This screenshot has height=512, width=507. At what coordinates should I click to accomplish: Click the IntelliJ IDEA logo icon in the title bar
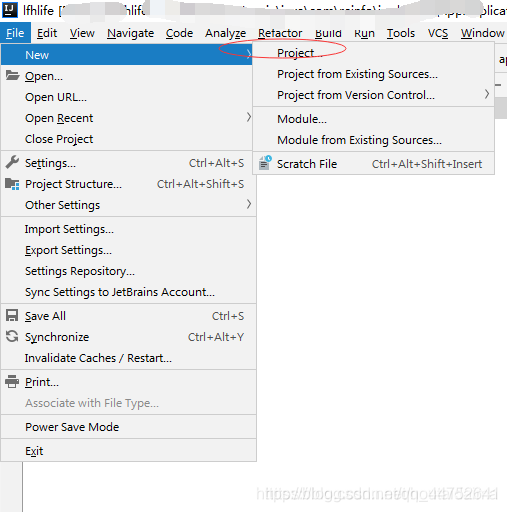[x=10, y=9]
